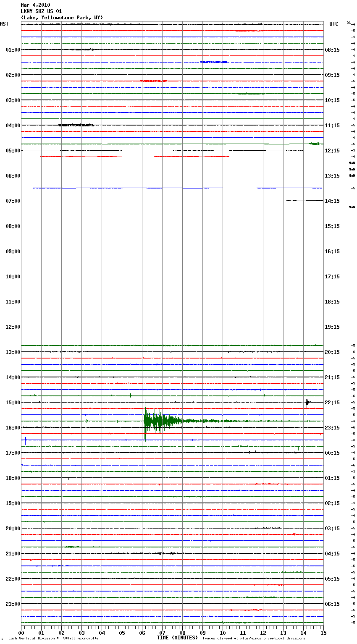The width and height of the screenshot is (357, 644).
Task: Select the '01:00' MST hour label
Action: point(13,50)
